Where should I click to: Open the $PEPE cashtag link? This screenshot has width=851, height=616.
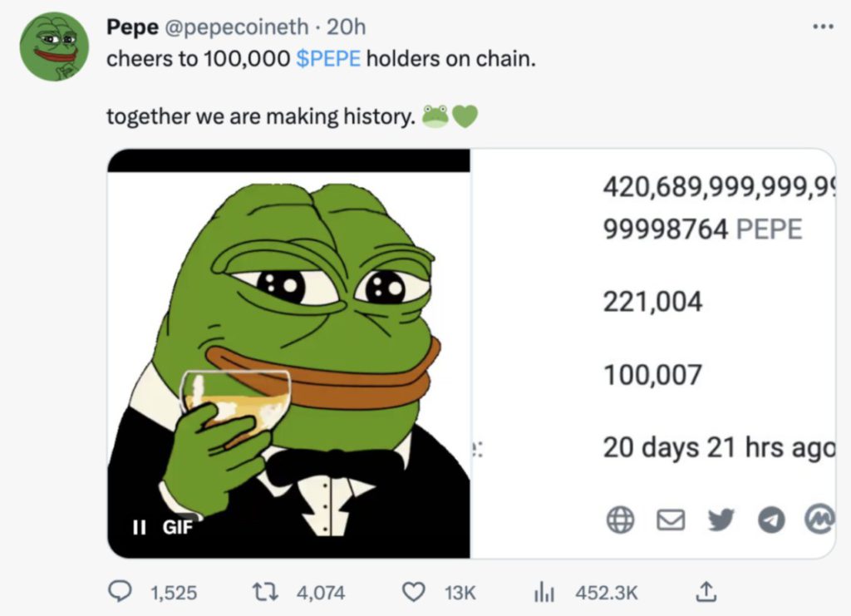(328, 61)
